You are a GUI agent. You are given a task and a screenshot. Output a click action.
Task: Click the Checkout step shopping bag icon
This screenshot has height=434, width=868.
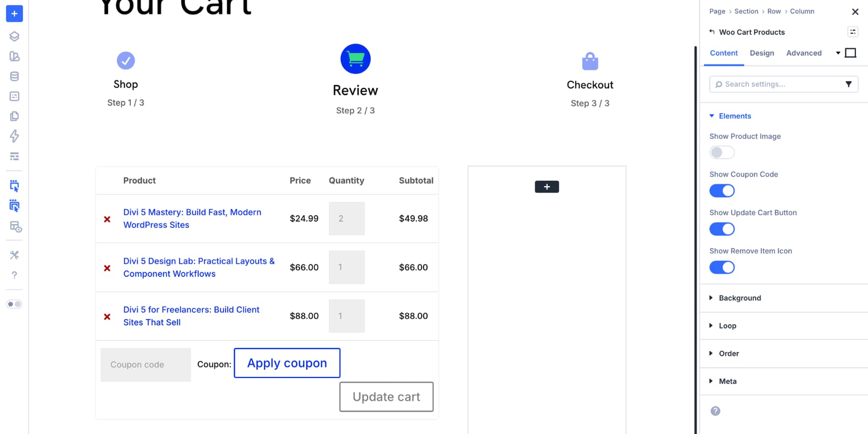tap(590, 61)
